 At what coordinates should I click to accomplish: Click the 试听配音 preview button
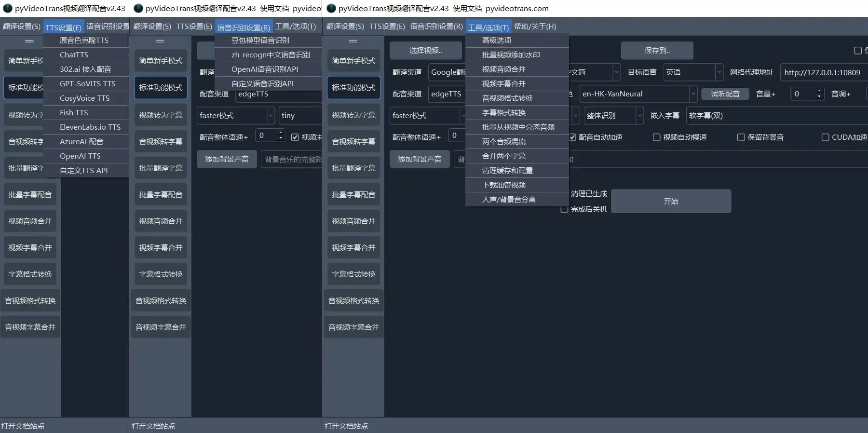click(725, 94)
